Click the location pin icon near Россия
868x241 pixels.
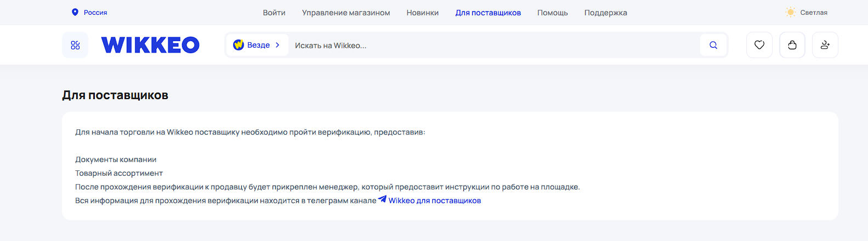point(75,12)
